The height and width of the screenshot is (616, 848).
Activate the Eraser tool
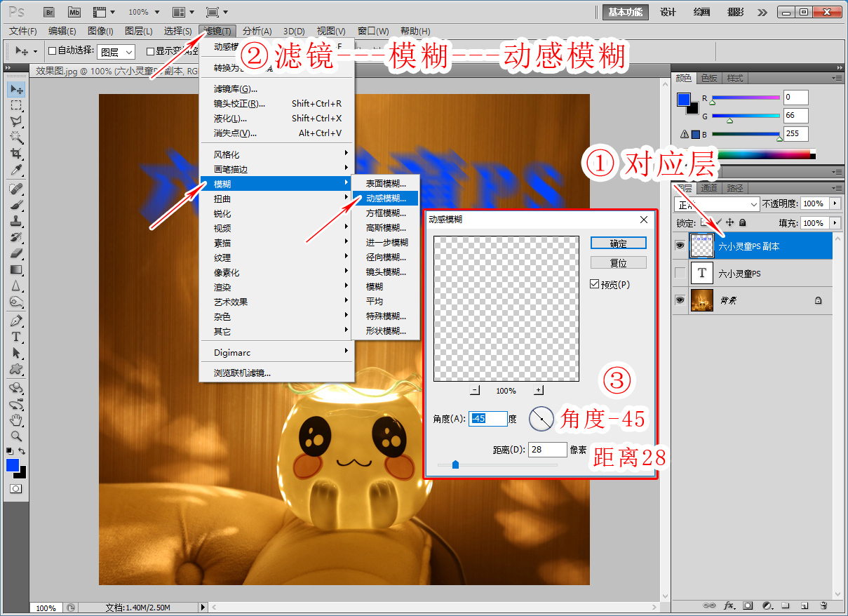(16, 253)
